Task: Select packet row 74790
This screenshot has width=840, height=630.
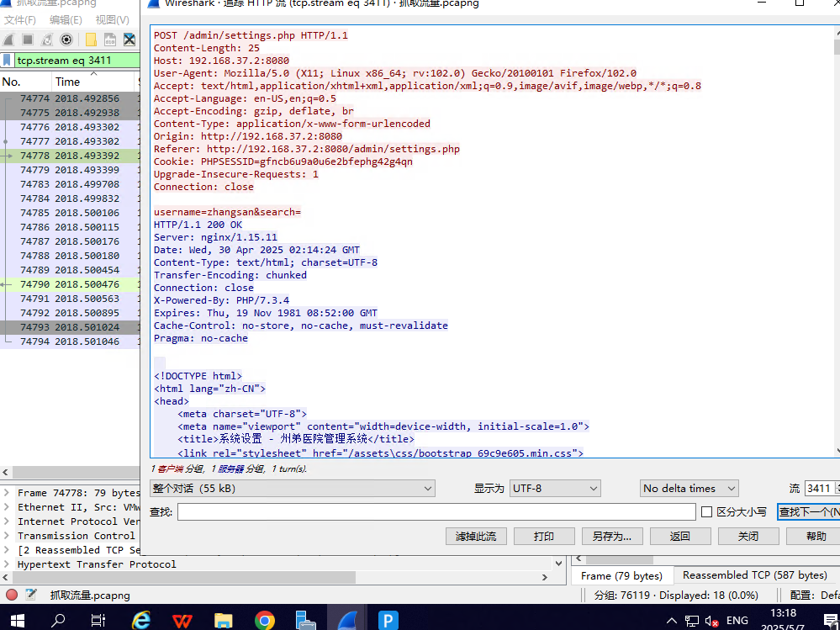Action: coord(70,284)
